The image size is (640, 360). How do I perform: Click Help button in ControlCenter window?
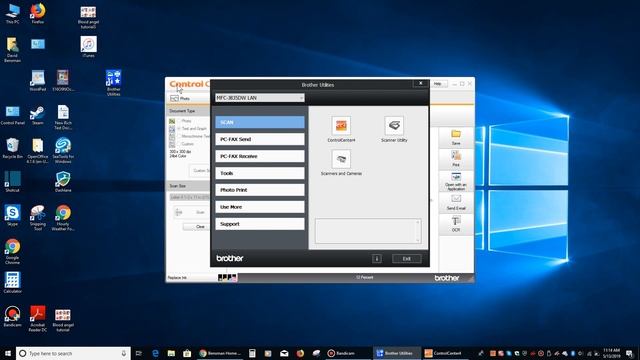tap(438, 84)
